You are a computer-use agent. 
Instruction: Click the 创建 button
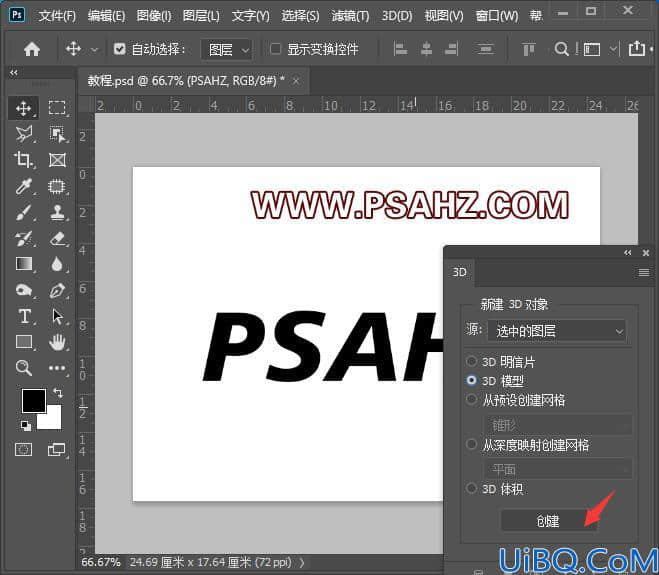coord(548,521)
